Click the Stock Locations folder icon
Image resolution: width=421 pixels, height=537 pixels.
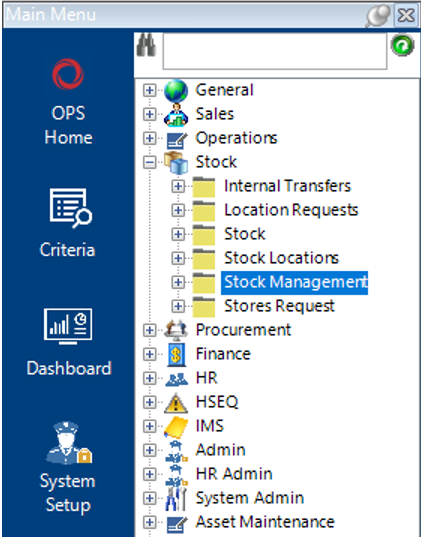click(x=204, y=259)
